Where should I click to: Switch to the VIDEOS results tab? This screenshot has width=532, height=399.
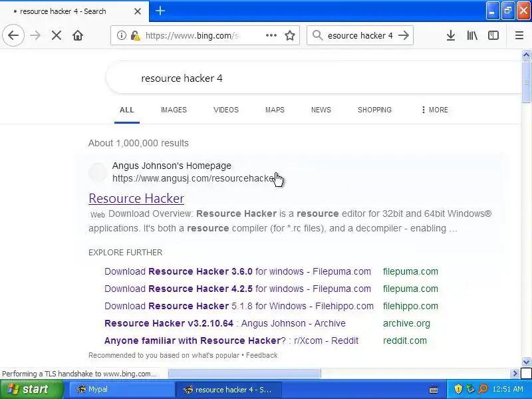tap(226, 110)
